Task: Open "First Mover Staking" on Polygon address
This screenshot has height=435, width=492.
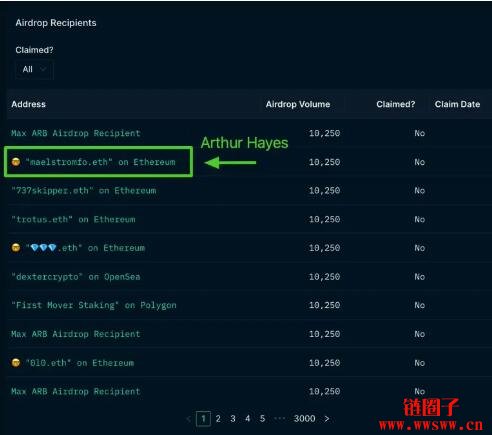Action: [x=94, y=305]
